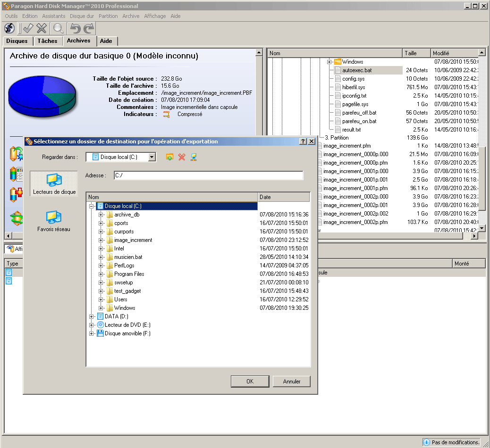The image size is (490, 448).
Task: Switch to the Disques tab
Action: coord(17,41)
